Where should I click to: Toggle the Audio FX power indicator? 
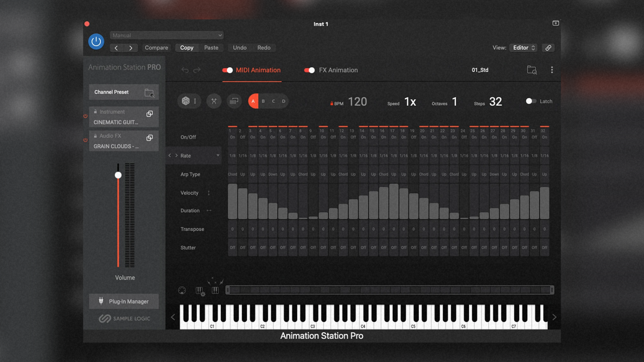pyautogui.click(x=85, y=140)
